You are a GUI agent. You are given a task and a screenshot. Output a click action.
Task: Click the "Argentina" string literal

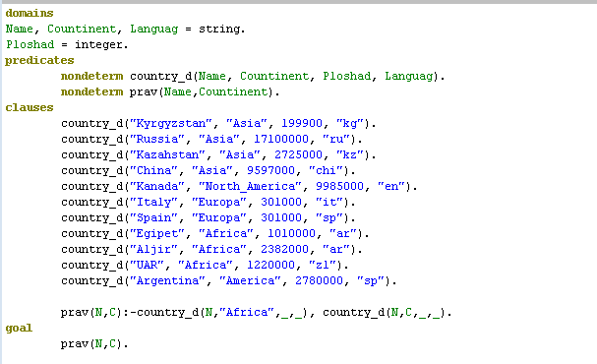pos(167,281)
